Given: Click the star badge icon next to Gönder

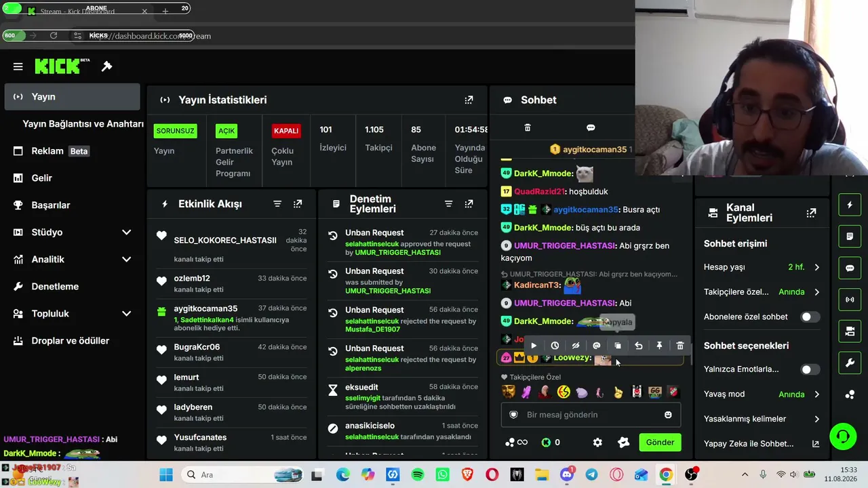Looking at the screenshot, I should (x=624, y=443).
